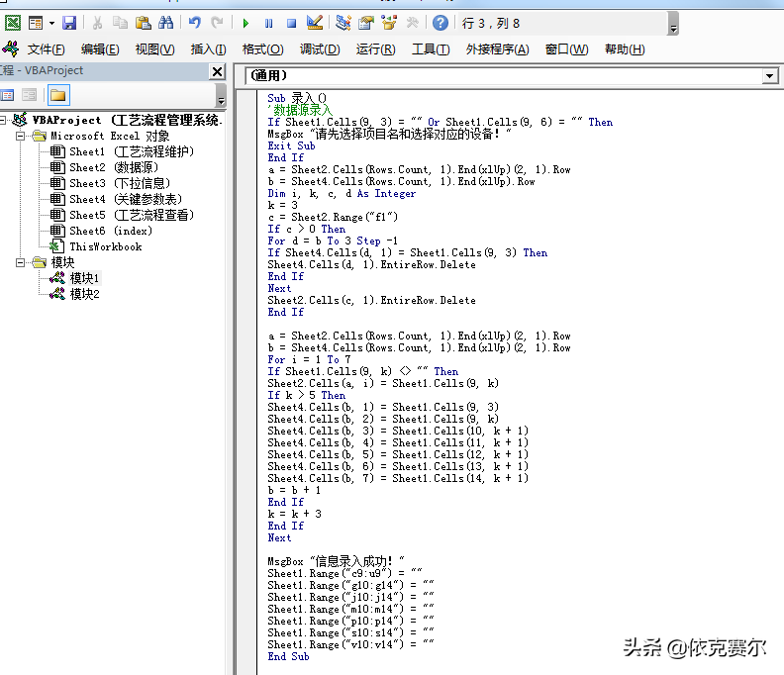Open the 编辑(E) menu
The width and height of the screenshot is (784, 675).
(x=100, y=49)
